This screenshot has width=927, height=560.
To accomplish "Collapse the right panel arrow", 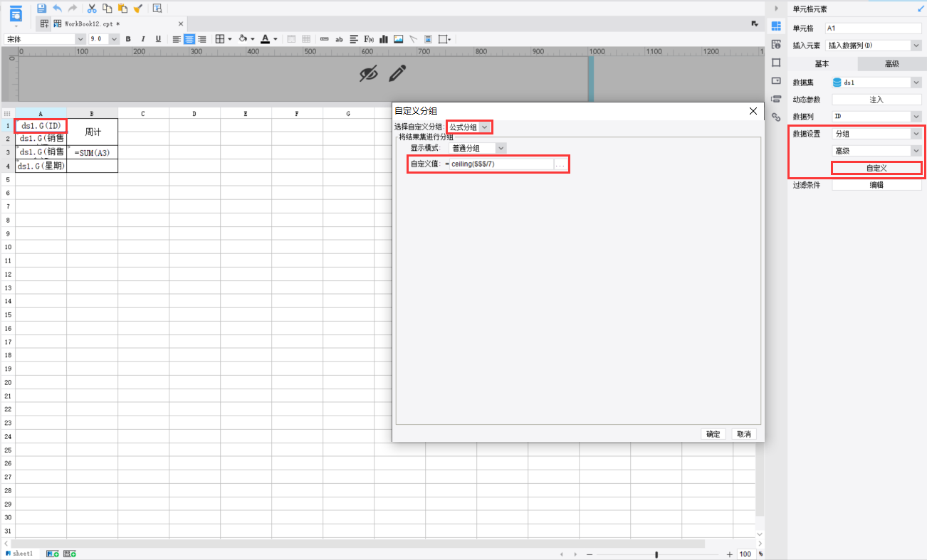I will 777,9.
